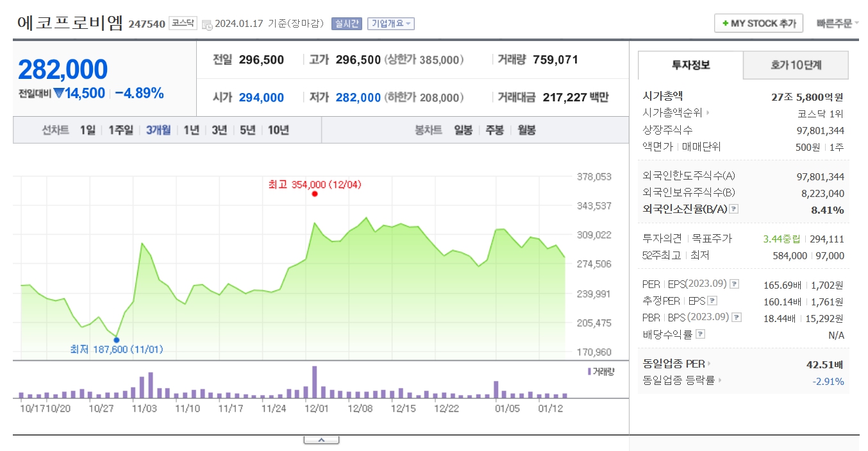Viewport: 868px width, 451px height.
Task: Click the purple 거래량 legend marker
Action: tap(589, 371)
